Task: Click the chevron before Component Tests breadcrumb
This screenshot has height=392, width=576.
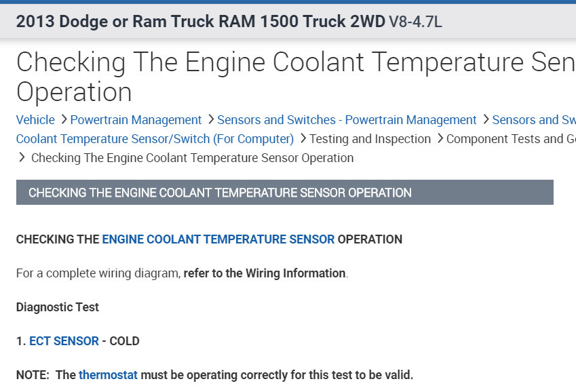Action: (x=440, y=139)
